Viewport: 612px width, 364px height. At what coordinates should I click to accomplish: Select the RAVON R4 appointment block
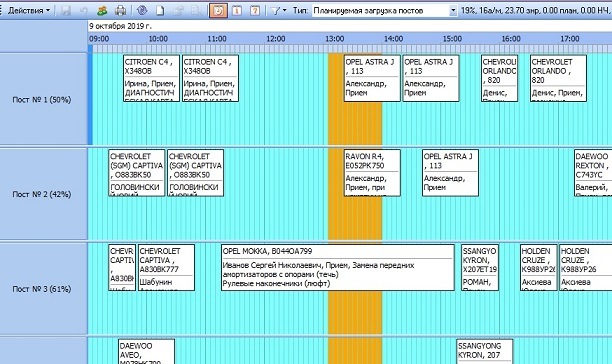[372, 173]
